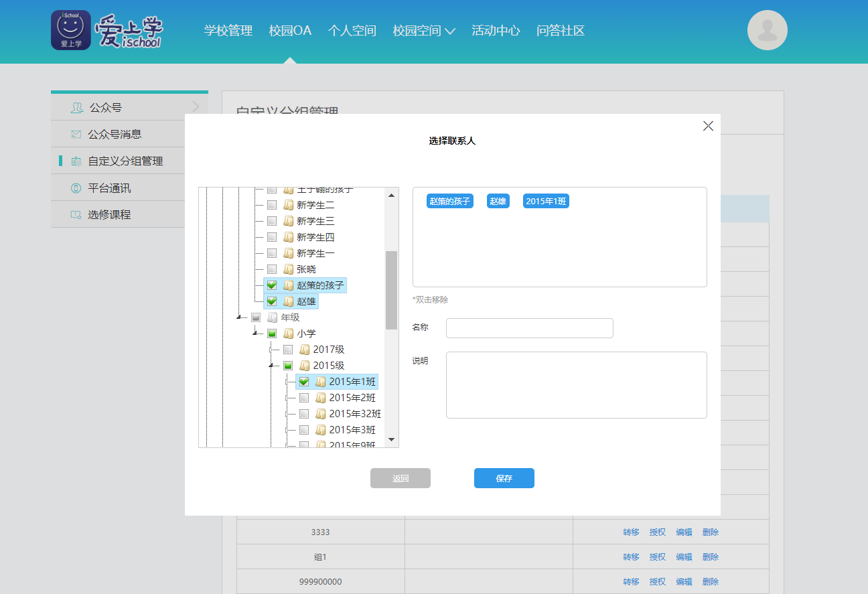Collapse the 小学 tree node arrow
The image size is (868, 594).
tap(256, 334)
